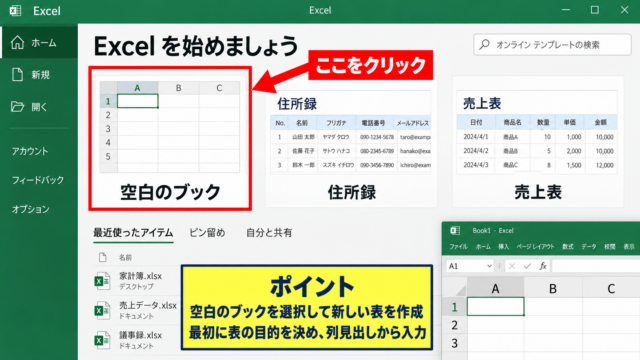The height and width of the screenshot is (360, 640).
Task: Click cell A1 in Book1 window
Action: [x=496, y=307]
